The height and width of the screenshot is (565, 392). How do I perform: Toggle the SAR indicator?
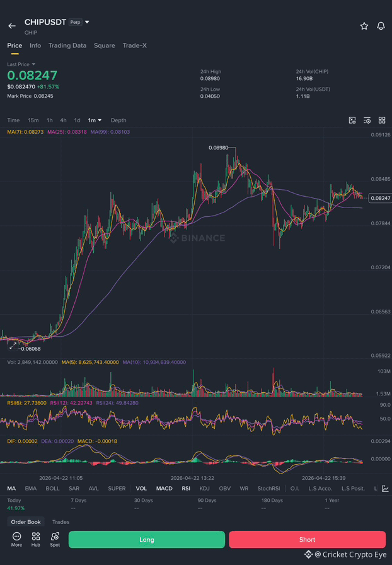point(74,489)
